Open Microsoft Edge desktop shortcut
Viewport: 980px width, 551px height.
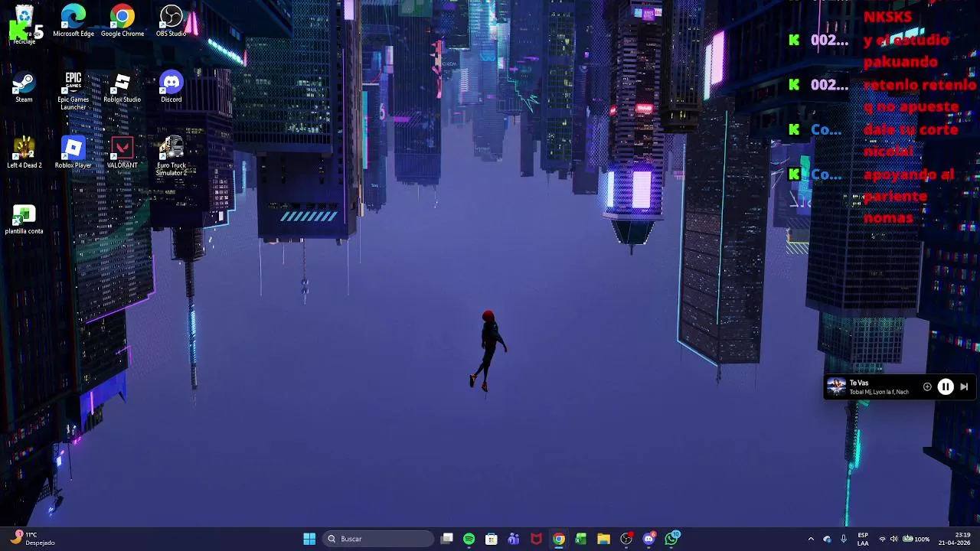(73, 21)
